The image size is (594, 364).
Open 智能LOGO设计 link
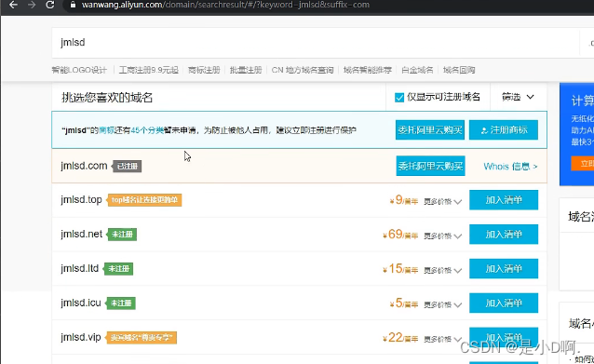79,70
